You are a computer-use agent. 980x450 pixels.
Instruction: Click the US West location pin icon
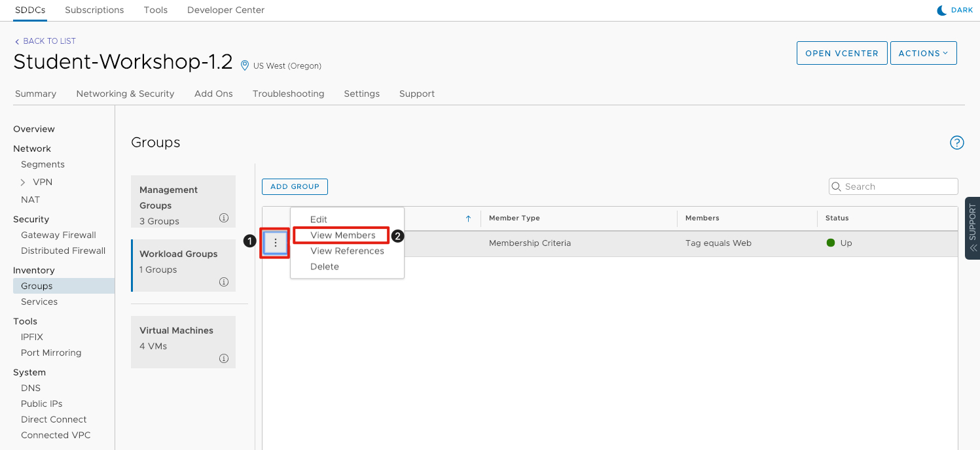tap(245, 65)
